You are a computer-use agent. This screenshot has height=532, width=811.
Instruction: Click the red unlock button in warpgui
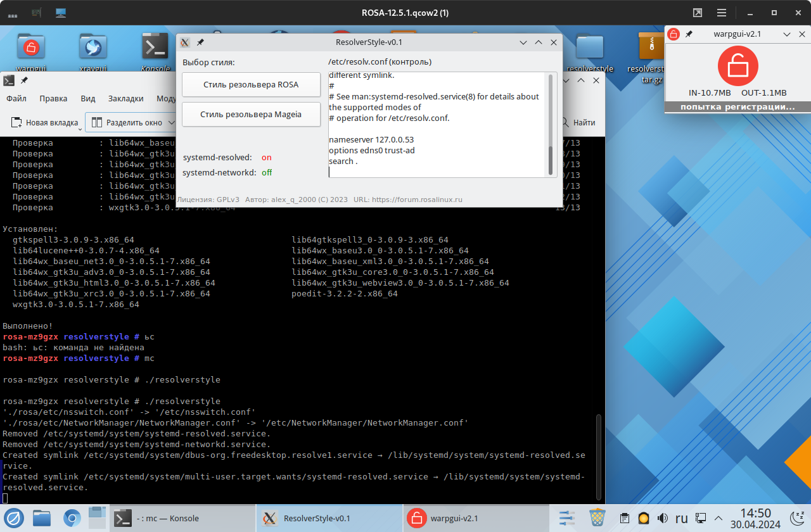[x=738, y=65]
